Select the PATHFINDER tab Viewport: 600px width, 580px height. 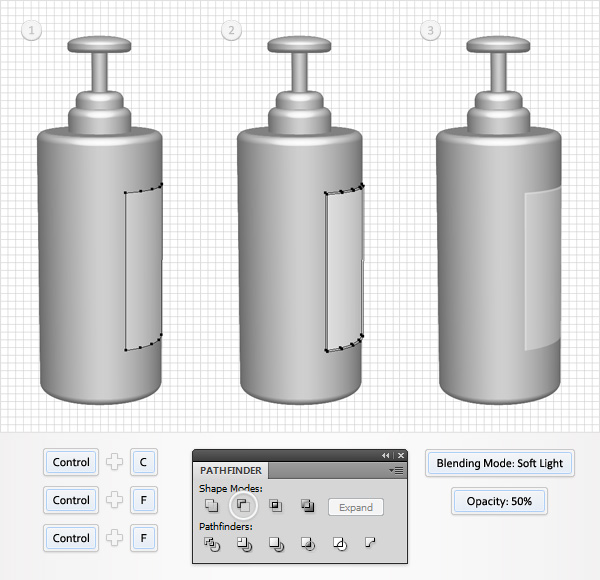tap(231, 470)
